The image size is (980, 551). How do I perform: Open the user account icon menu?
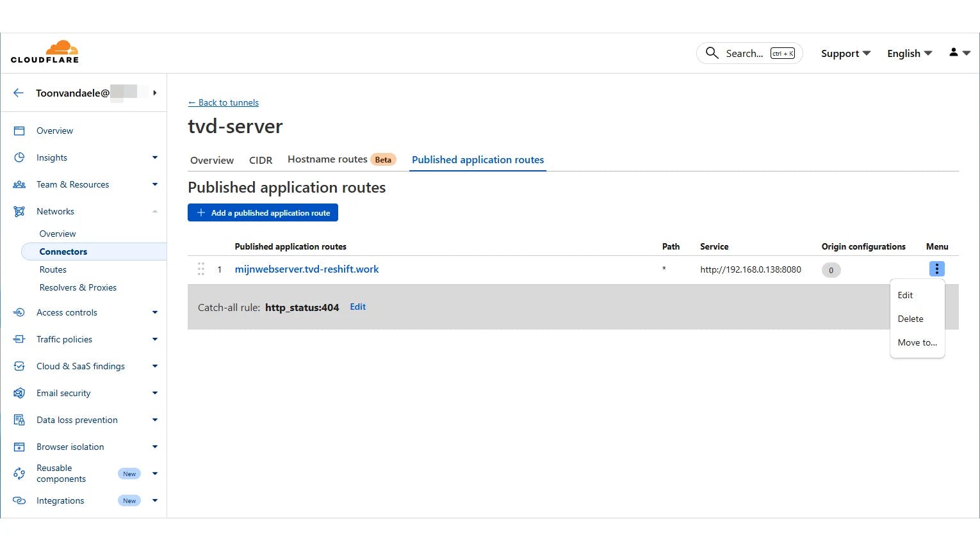click(x=959, y=53)
